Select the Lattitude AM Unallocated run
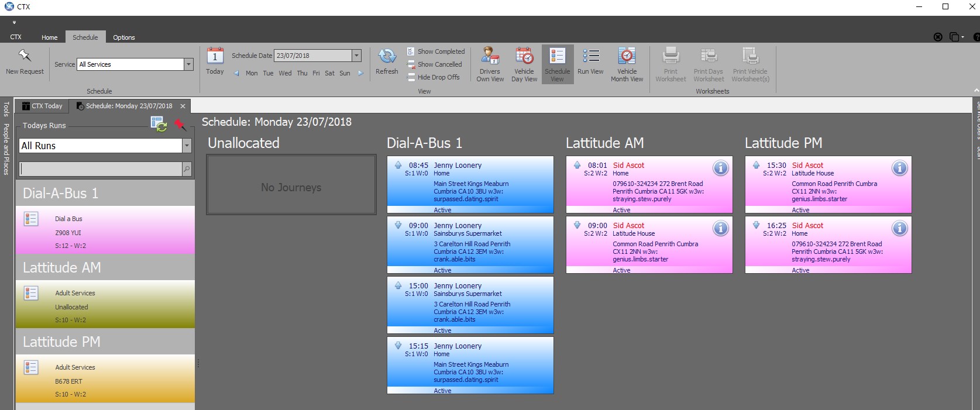The width and height of the screenshot is (980, 410). 105,304
